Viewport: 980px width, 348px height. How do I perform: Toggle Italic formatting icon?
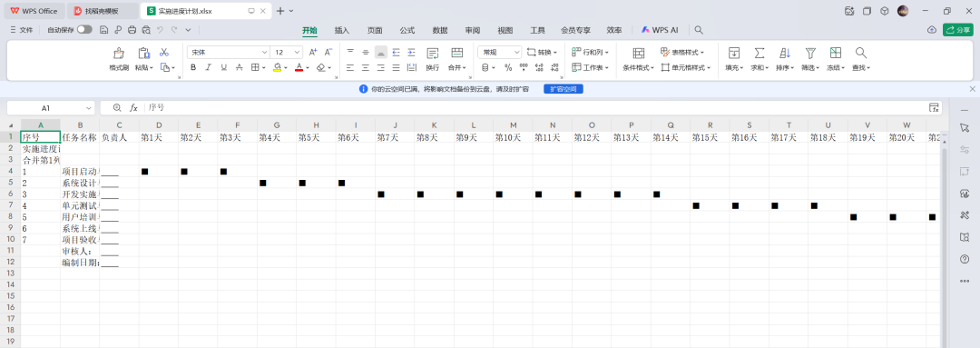pyautogui.click(x=208, y=67)
